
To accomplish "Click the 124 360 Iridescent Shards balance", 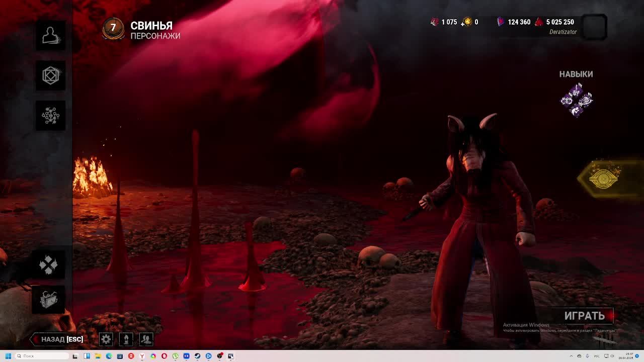I will click(514, 22).
